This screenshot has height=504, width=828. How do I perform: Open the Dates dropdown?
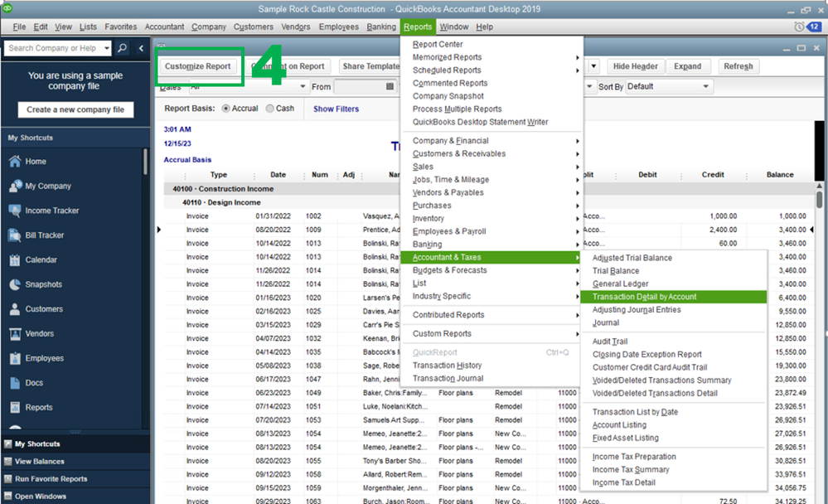[x=303, y=87]
